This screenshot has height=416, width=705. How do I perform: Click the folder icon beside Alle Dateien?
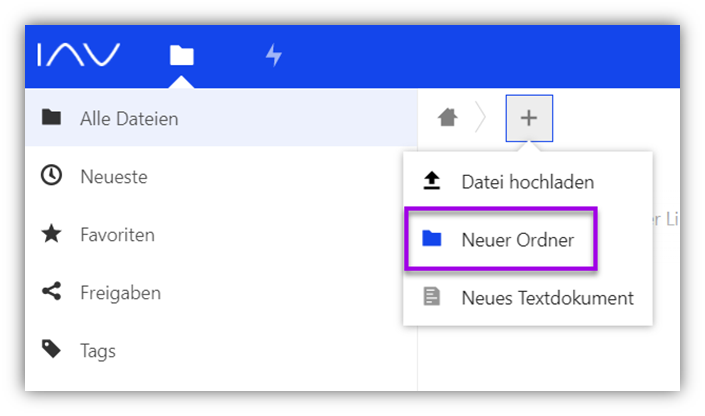(x=51, y=118)
